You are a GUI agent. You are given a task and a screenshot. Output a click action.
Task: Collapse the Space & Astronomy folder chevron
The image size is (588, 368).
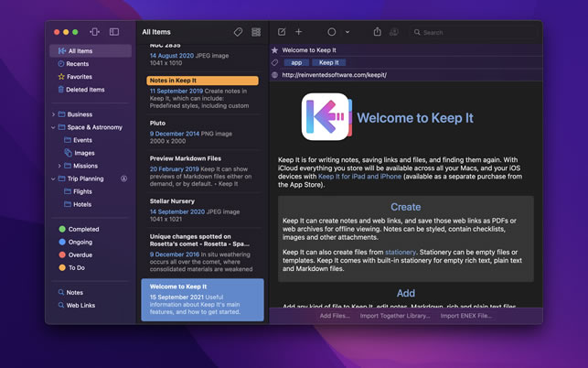[53, 127]
